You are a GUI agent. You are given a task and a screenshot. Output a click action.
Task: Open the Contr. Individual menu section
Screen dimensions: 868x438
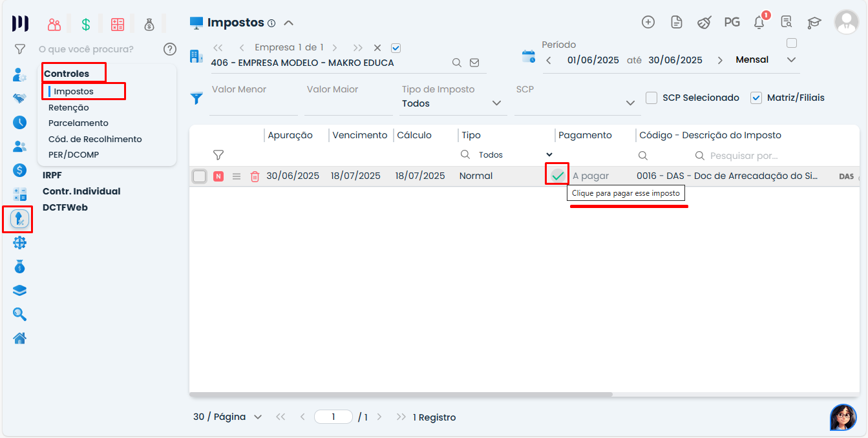[81, 191]
